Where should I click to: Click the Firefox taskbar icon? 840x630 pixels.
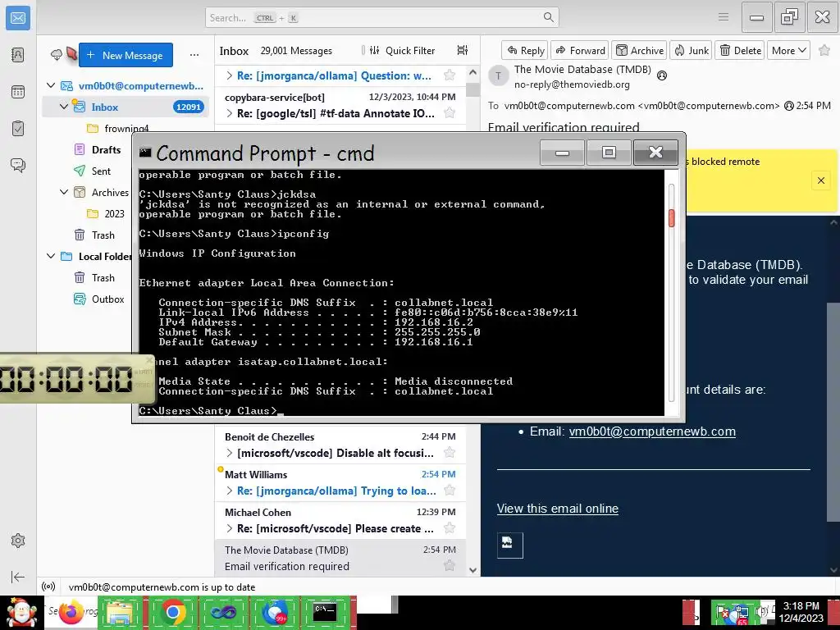(x=71, y=612)
